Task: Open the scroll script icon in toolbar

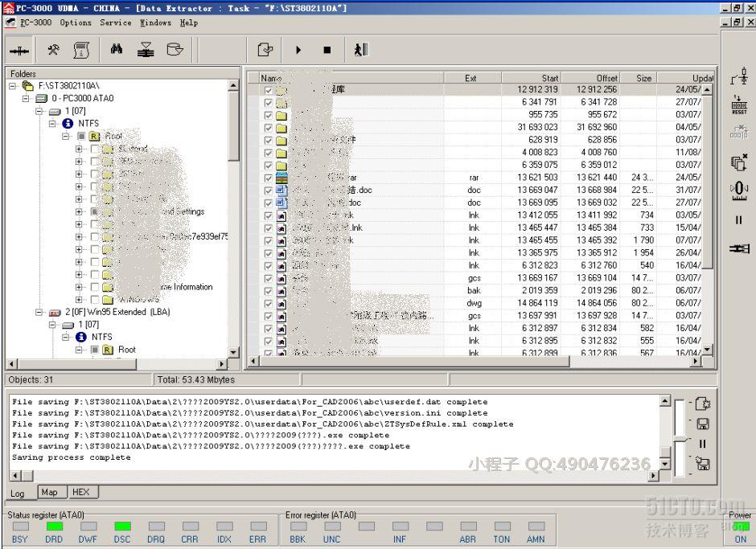Action: [81, 50]
